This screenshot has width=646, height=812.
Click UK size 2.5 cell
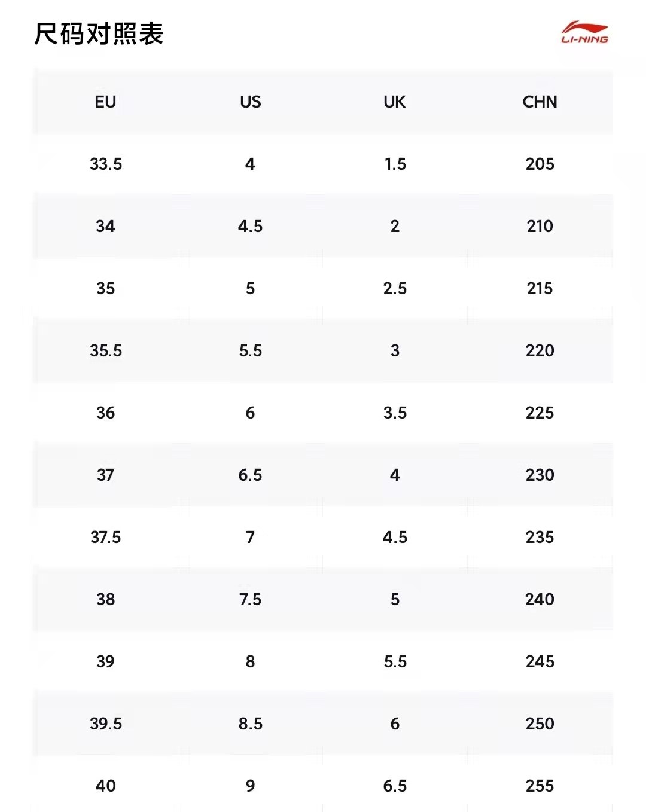coord(395,288)
